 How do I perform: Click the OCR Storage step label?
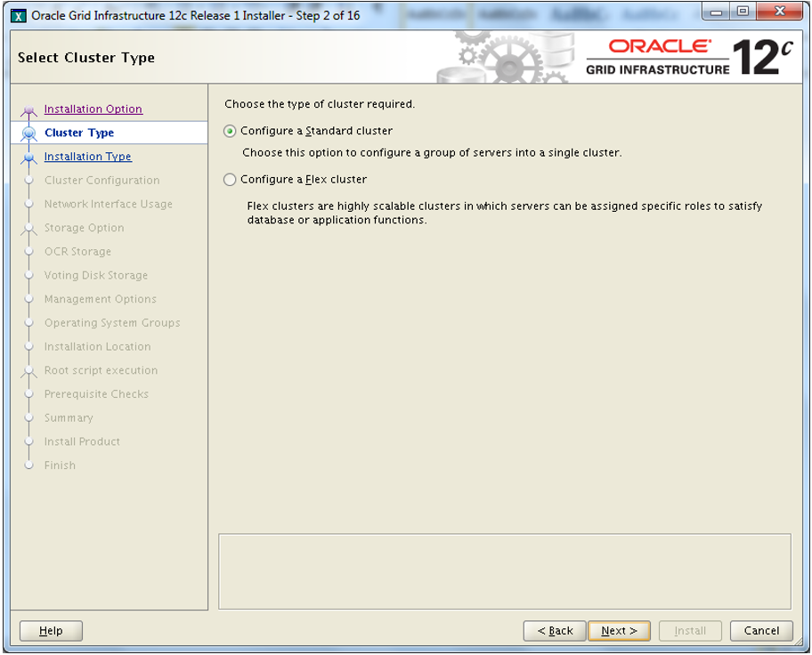77,252
